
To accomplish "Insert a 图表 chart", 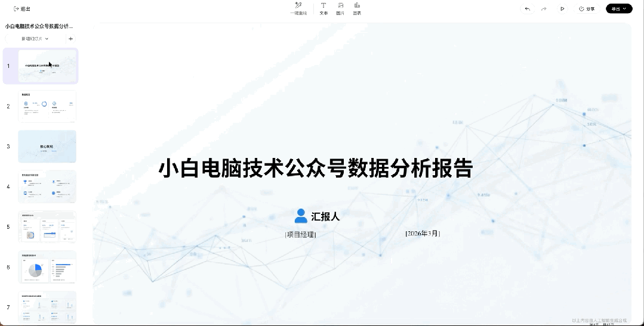I will [357, 8].
